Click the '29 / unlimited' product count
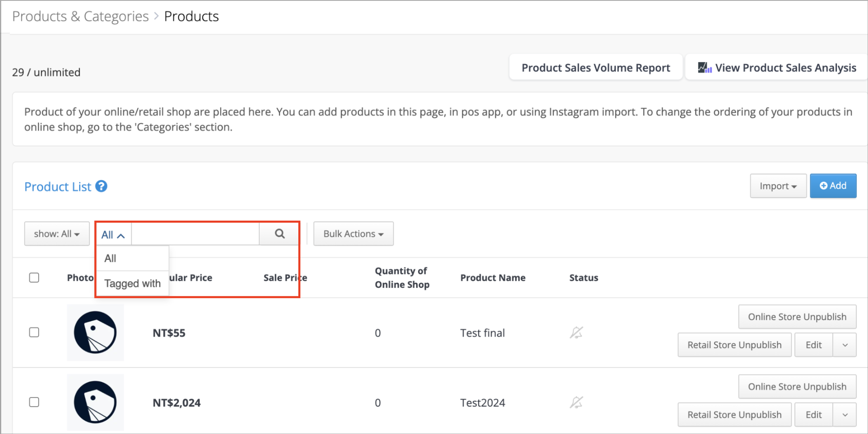Screen dimensions: 868x434 46,72
